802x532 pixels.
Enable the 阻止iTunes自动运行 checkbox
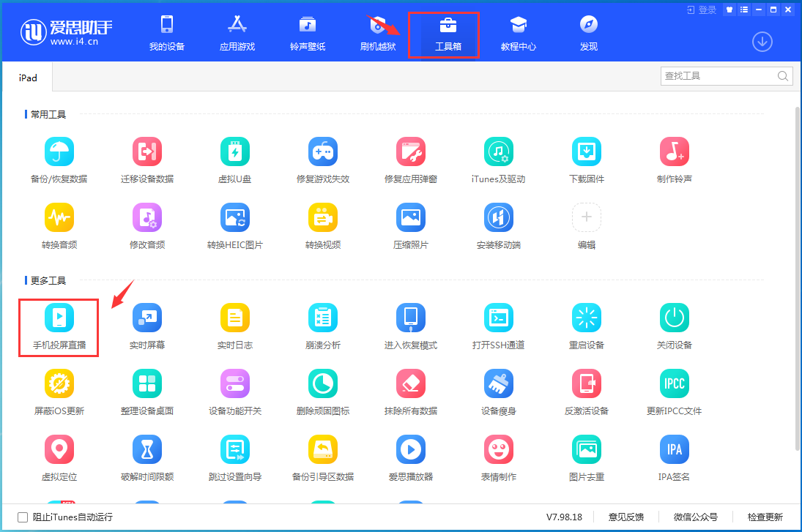[x=23, y=517]
